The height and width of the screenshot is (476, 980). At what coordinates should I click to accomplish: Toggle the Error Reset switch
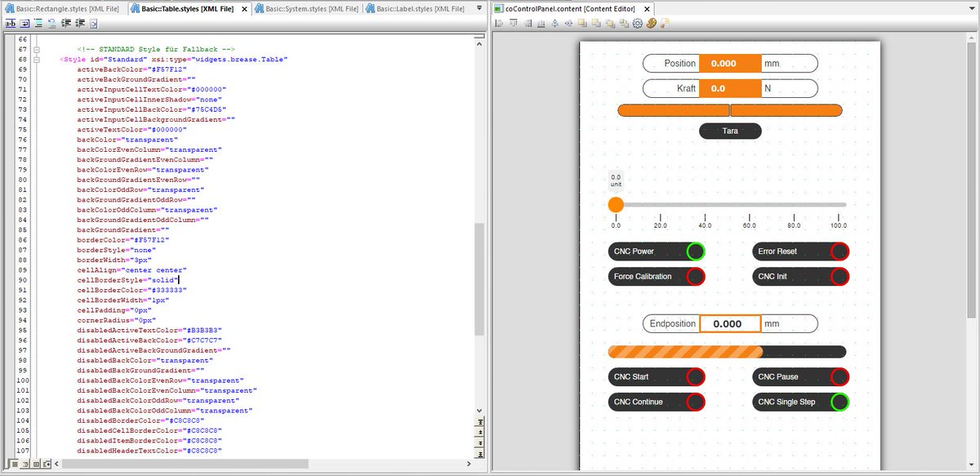pyautogui.click(x=801, y=251)
